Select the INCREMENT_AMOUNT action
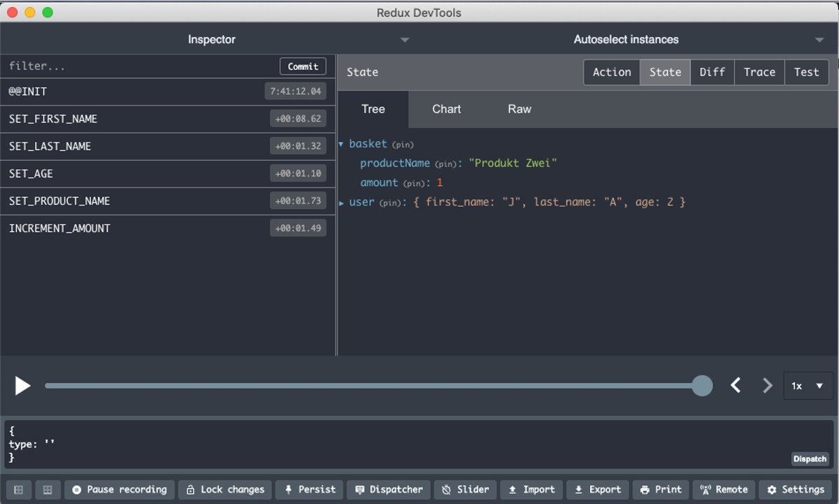 pos(168,228)
